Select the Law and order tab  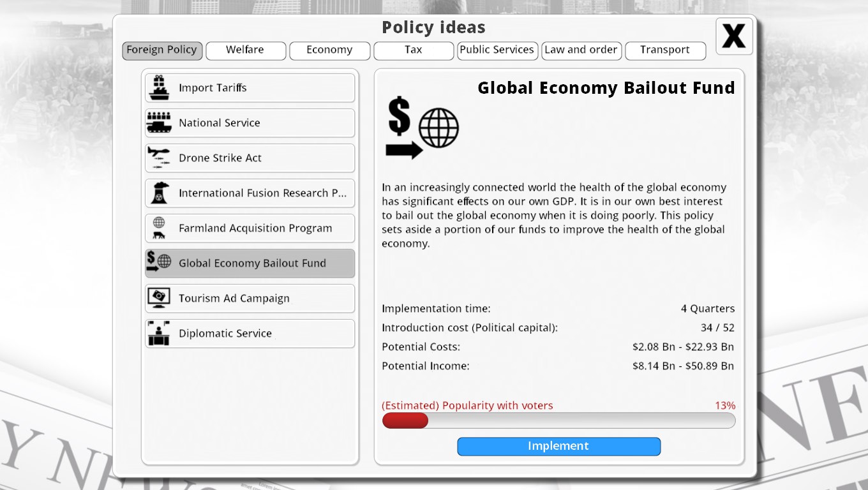[581, 50]
